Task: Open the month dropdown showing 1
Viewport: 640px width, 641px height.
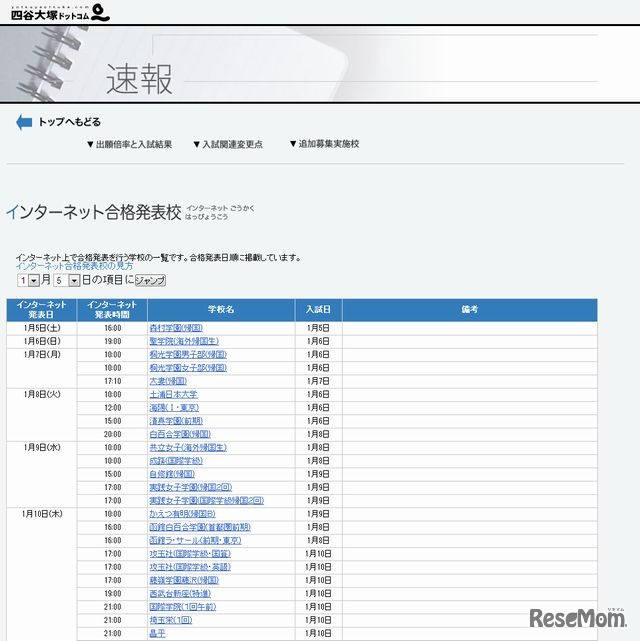Action: [x=28, y=280]
